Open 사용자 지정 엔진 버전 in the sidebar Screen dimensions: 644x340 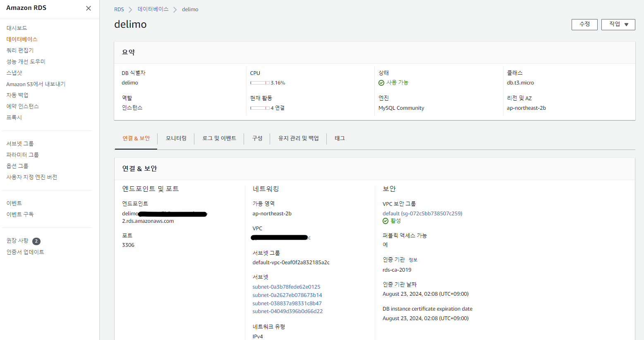31,177
